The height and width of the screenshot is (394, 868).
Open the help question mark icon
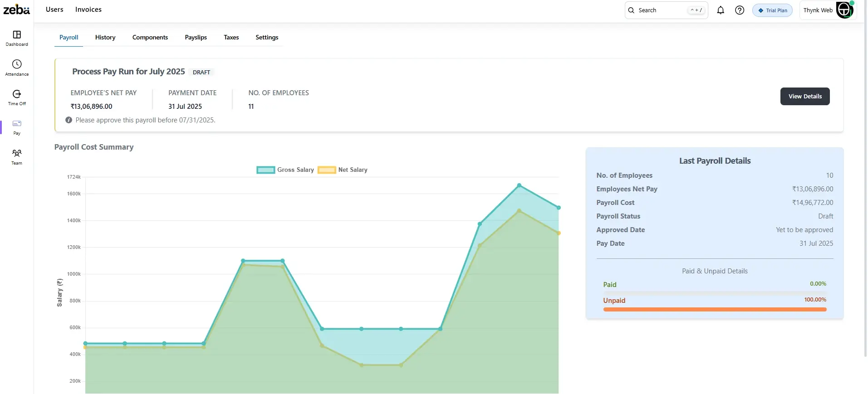pos(740,10)
